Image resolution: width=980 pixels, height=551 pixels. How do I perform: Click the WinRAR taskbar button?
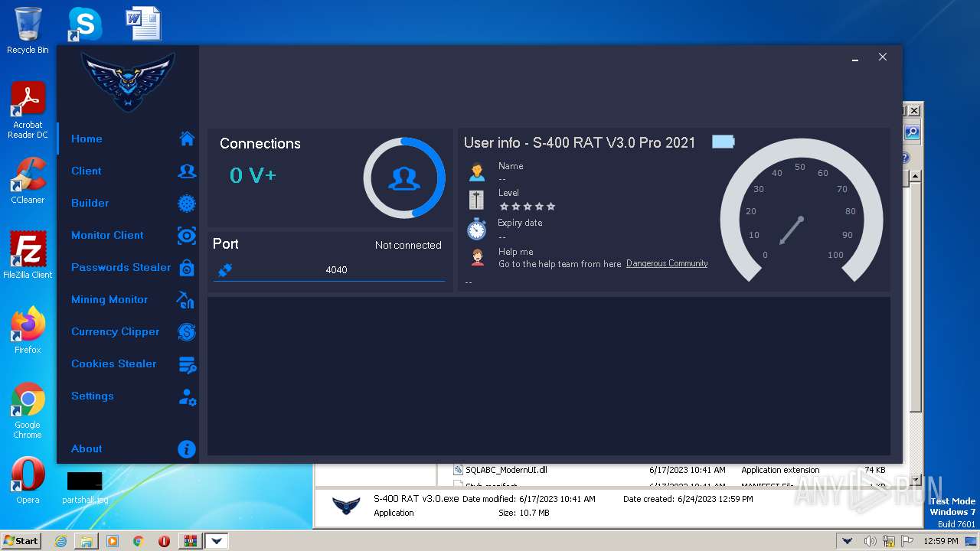tap(190, 541)
